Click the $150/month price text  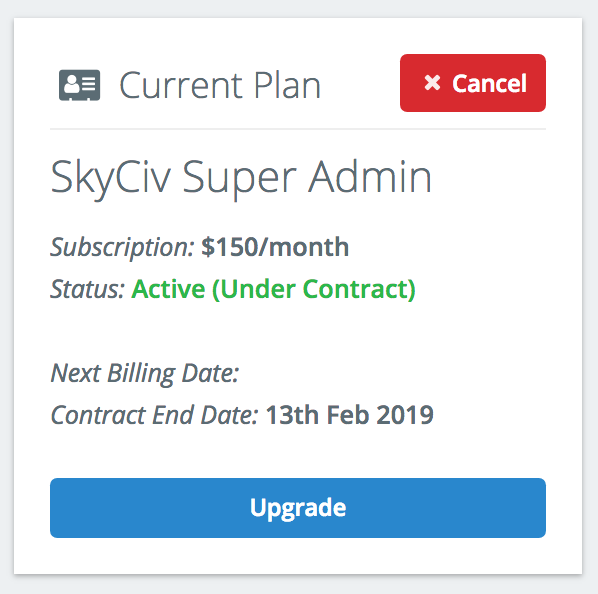tap(275, 247)
